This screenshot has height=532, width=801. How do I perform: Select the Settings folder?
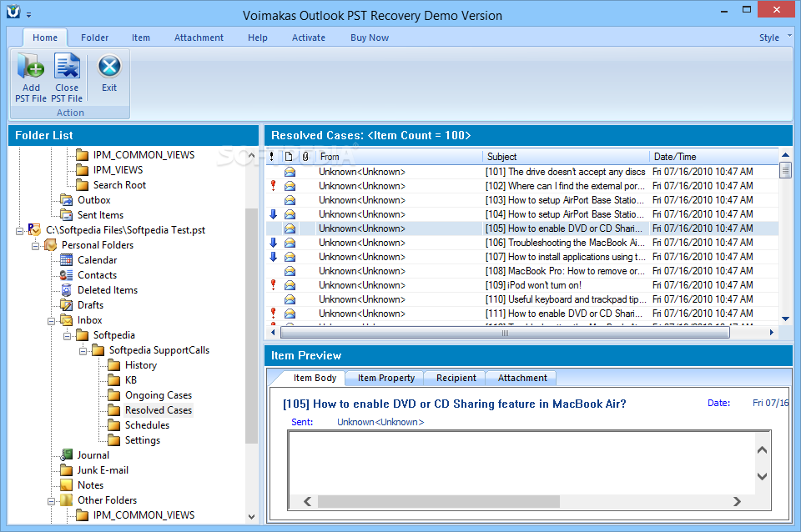tap(143, 440)
